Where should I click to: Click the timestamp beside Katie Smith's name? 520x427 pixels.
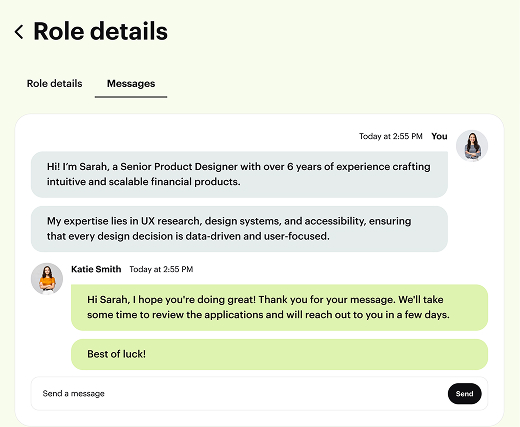(x=161, y=269)
